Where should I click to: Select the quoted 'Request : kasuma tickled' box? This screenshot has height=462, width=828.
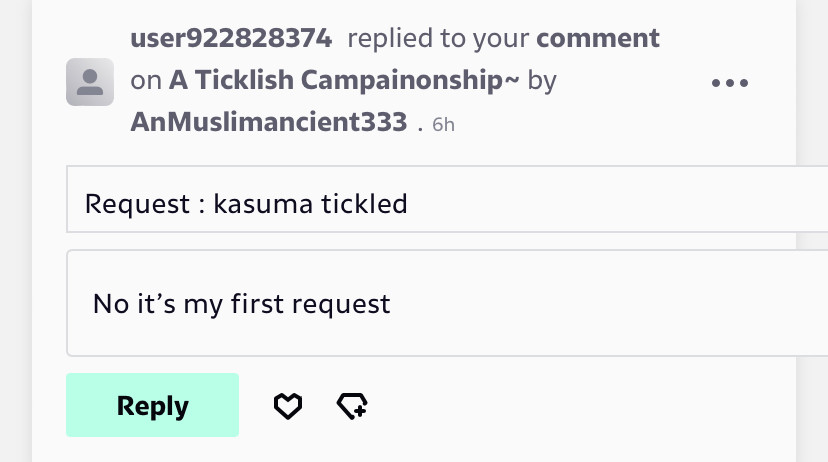click(447, 199)
